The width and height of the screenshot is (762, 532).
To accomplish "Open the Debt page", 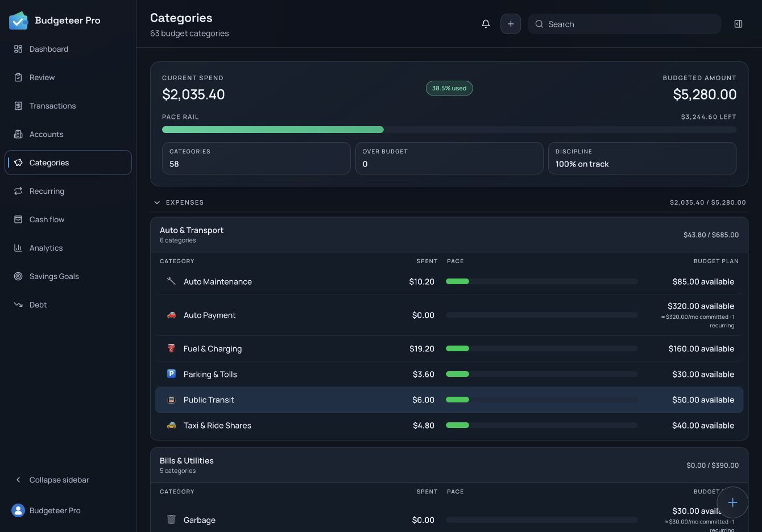I will pyautogui.click(x=68, y=305).
